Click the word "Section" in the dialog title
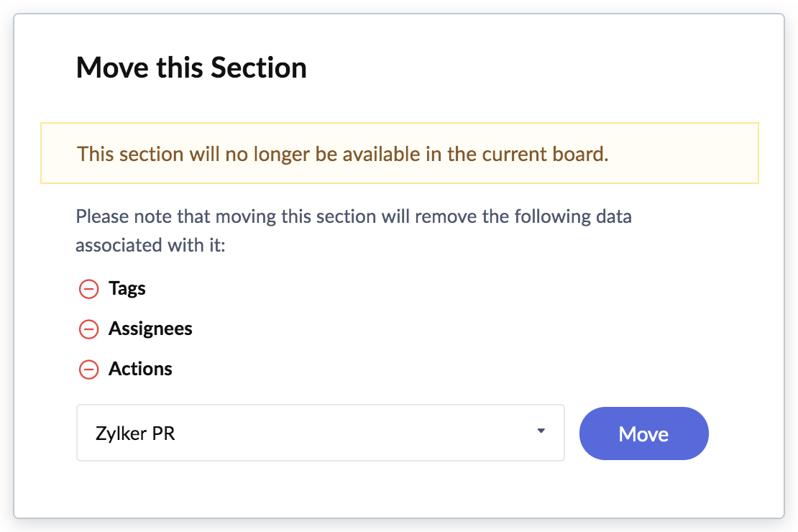The width and height of the screenshot is (798, 532). 258,68
